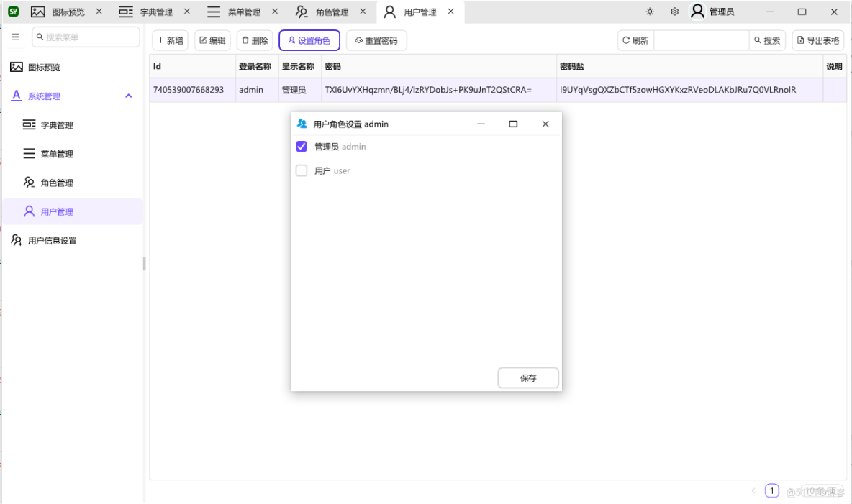Save role settings with 保存 button

click(x=527, y=377)
